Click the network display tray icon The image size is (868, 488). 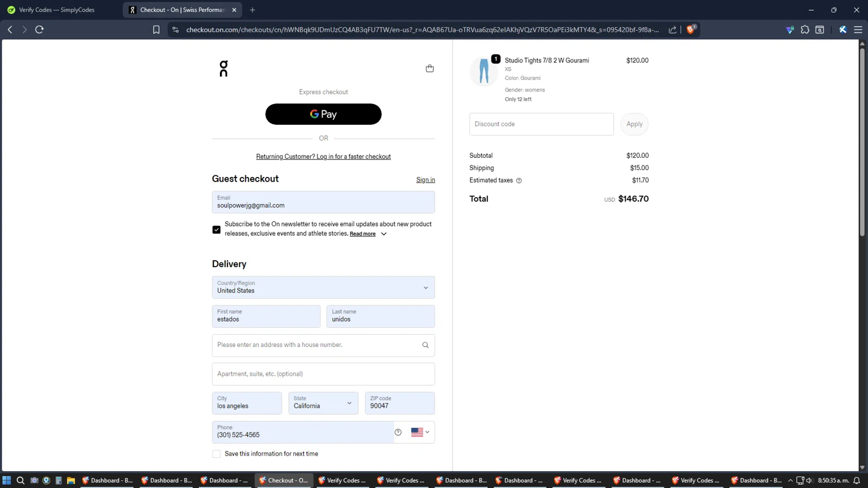tap(800, 480)
